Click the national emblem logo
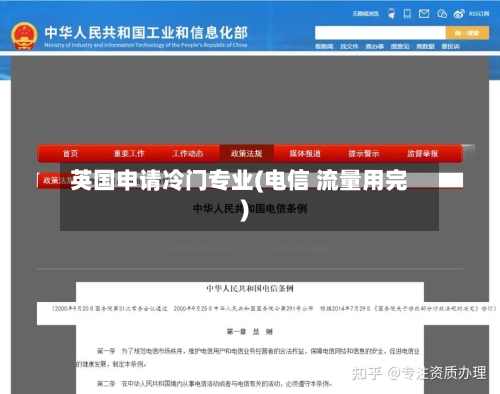The image size is (500, 394). pyautogui.click(x=24, y=36)
